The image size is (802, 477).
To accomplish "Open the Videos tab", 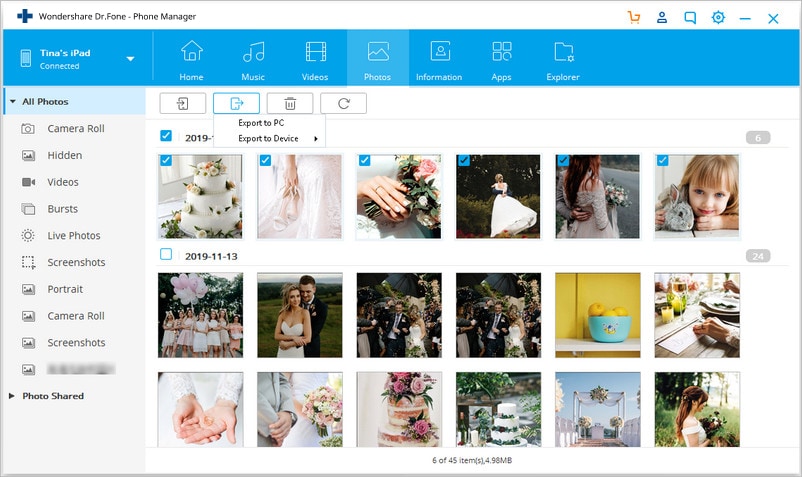I will tap(315, 60).
